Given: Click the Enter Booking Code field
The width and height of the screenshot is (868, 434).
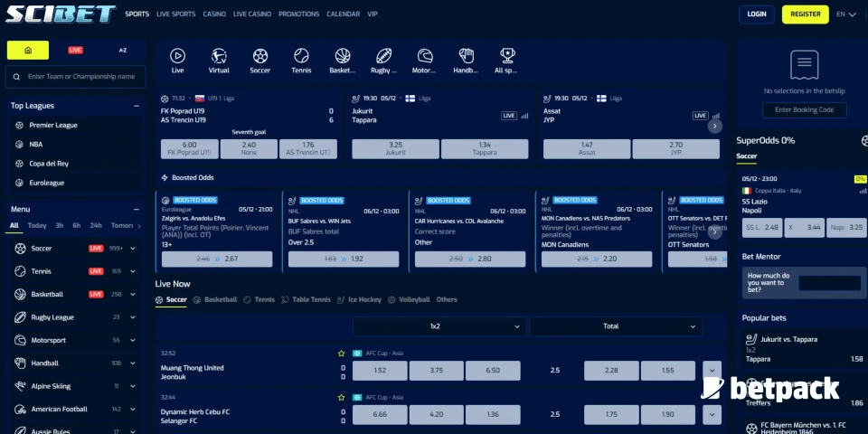Looking at the screenshot, I should pyautogui.click(x=805, y=110).
